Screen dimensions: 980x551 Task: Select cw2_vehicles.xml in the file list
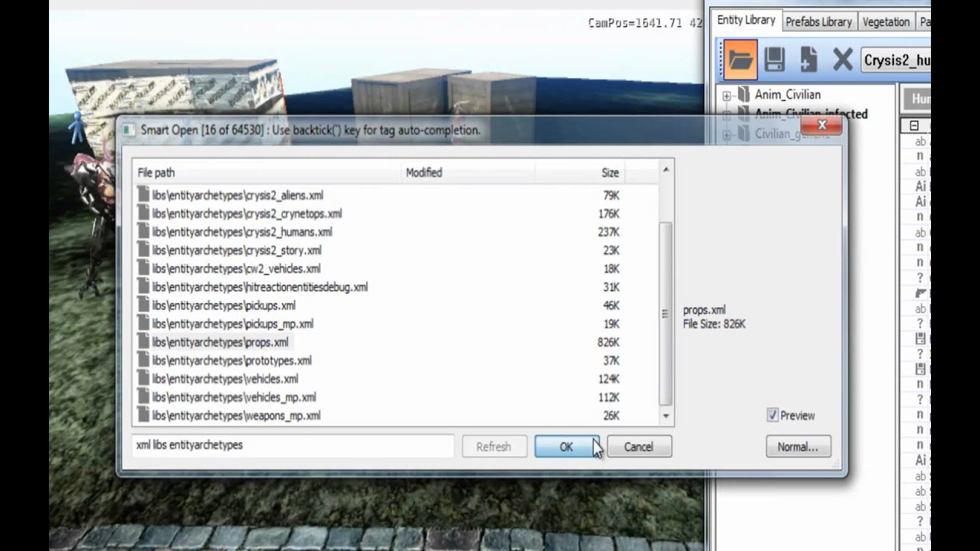[236, 269]
